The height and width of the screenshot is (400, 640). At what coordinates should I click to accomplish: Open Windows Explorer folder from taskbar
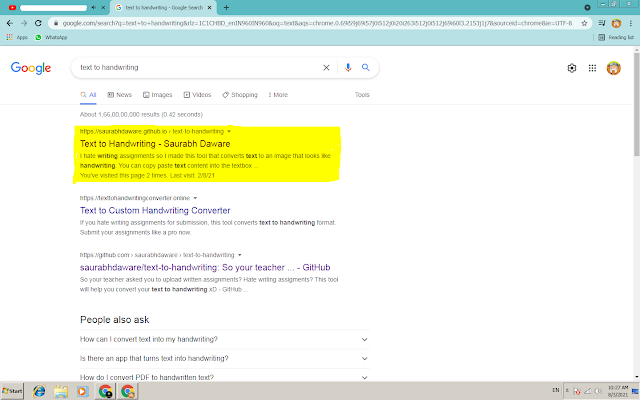point(61,391)
